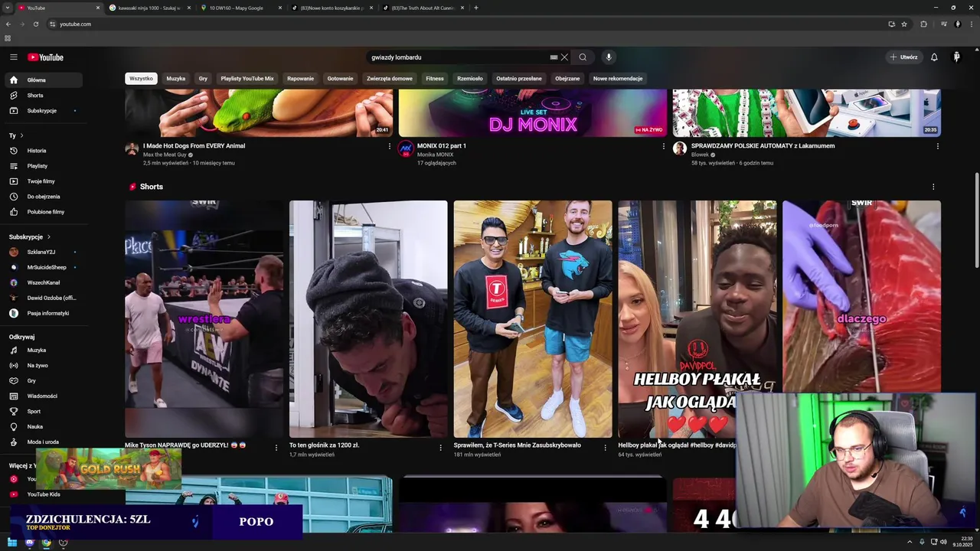980x551 pixels.
Task: Reload the page in browser toolbar
Action: (36, 24)
